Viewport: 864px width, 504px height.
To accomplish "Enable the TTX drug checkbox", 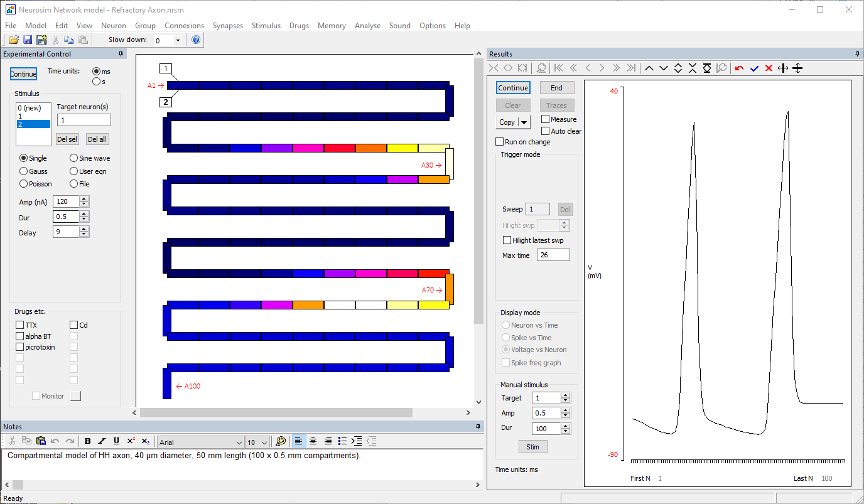I will point(20,325).
